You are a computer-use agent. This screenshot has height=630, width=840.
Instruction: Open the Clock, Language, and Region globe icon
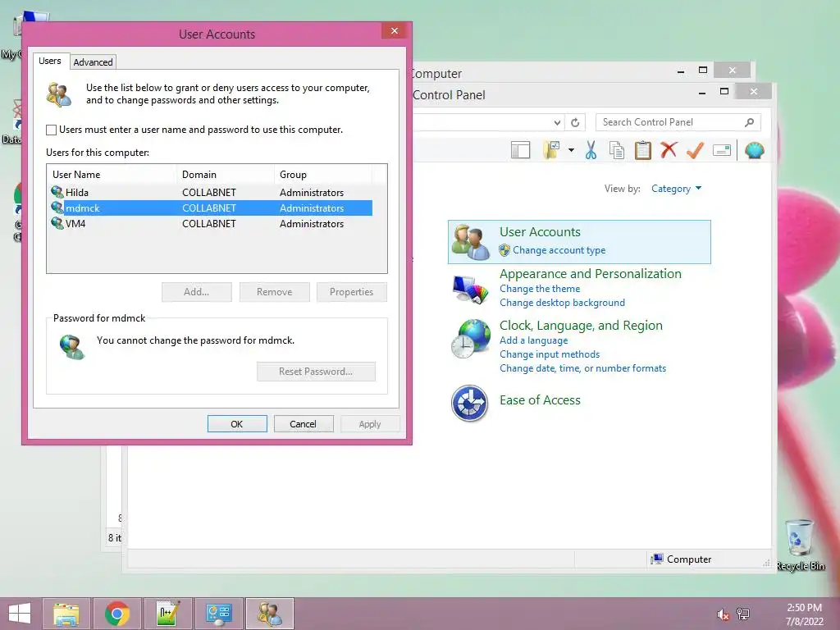point(470,339)
